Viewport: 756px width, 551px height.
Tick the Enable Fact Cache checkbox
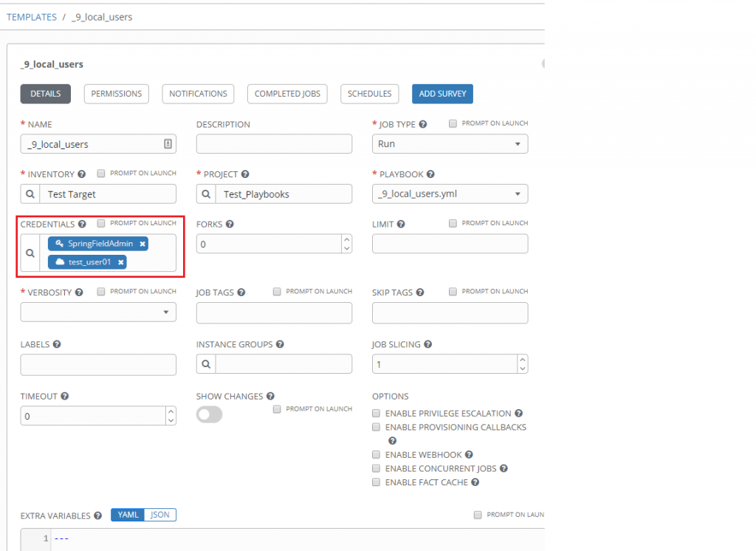(x=376, y=482)
